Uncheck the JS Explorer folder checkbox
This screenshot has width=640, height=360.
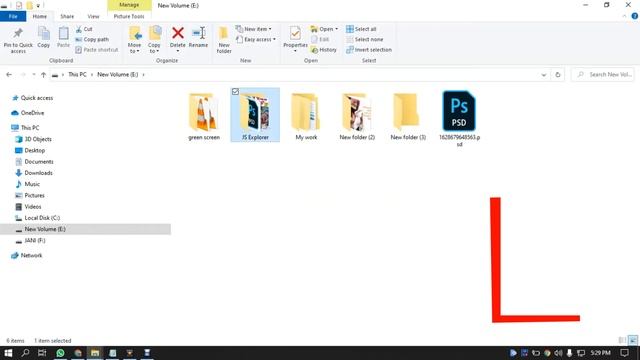coord(236,92)
